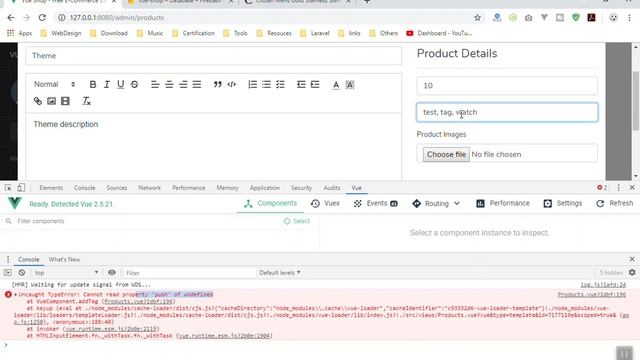Insert a hyperlink in editor

tap(38, 101)
